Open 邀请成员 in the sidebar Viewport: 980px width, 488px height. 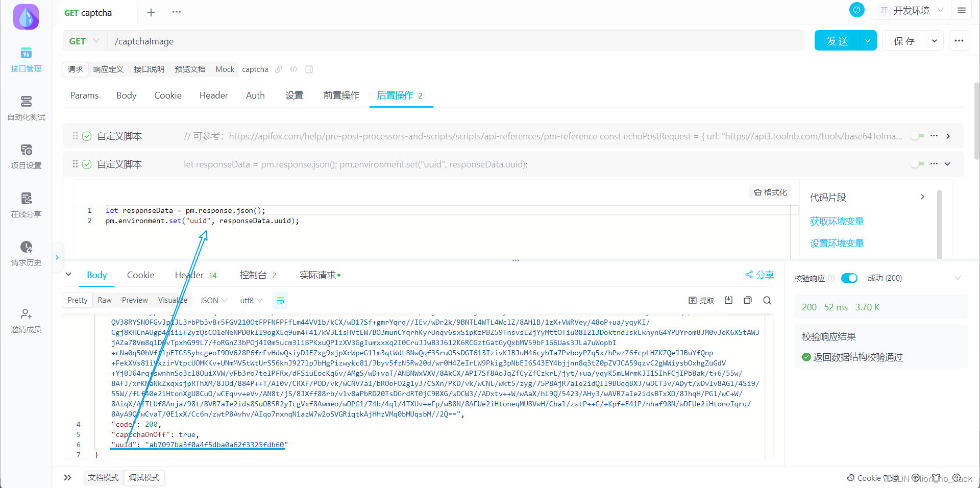[x=26, y=321]
